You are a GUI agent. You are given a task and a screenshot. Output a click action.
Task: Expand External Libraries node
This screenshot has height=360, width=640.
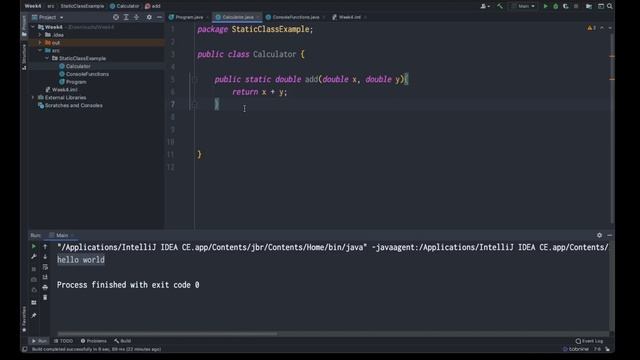pyautogui.click(x=33, y=98)
